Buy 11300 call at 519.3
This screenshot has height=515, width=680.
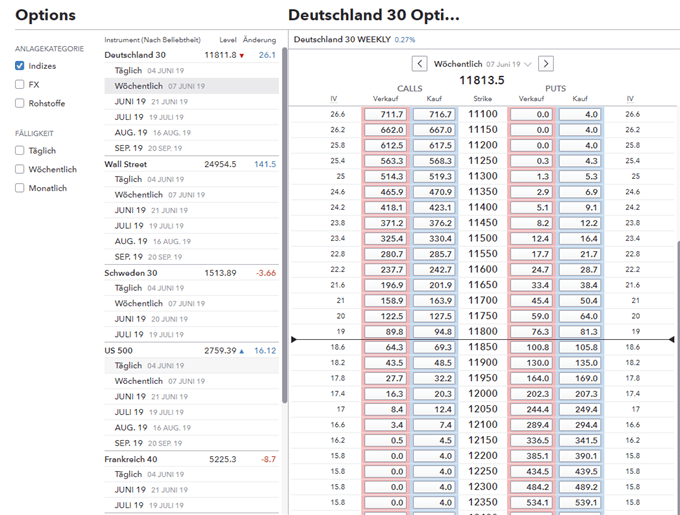coord(434,176)
